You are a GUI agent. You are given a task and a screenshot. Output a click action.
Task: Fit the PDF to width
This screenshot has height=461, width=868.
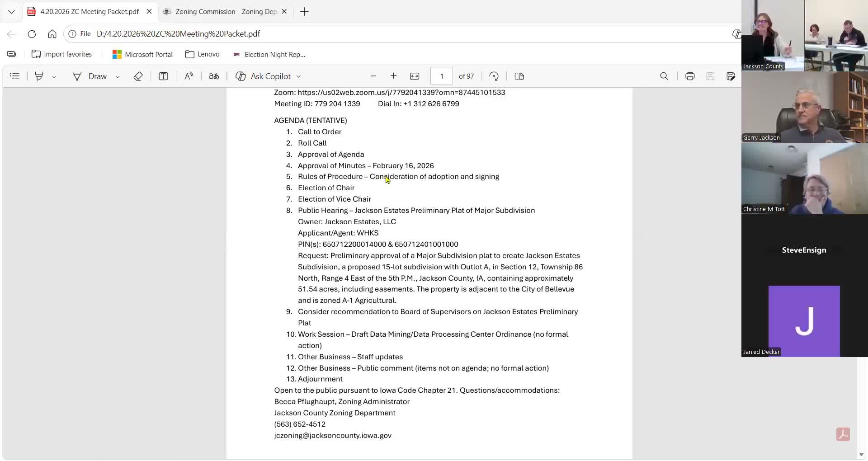(415, 76)
